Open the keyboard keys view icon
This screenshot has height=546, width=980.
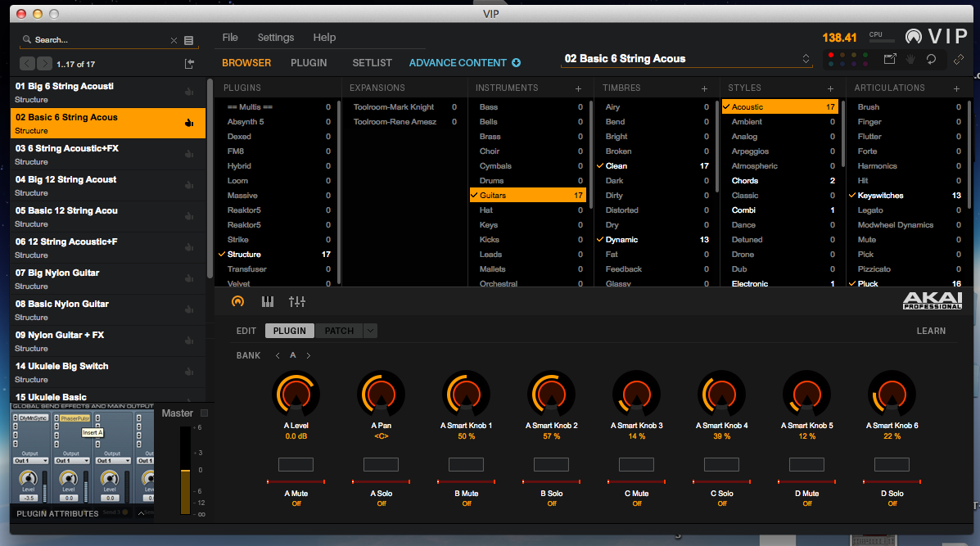coord(268,302)
